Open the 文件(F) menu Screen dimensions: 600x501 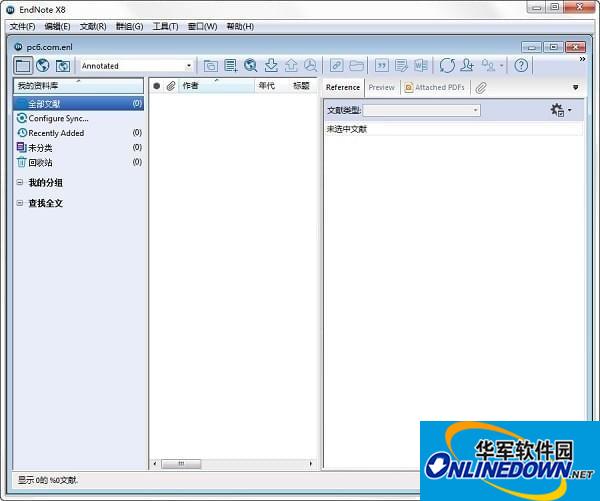point(22,26)
